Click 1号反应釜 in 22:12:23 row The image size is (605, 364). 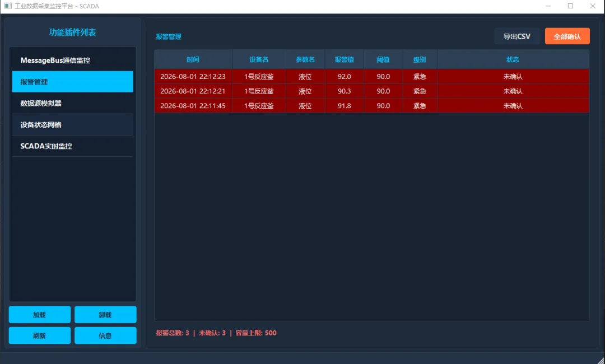coord(259,76)
